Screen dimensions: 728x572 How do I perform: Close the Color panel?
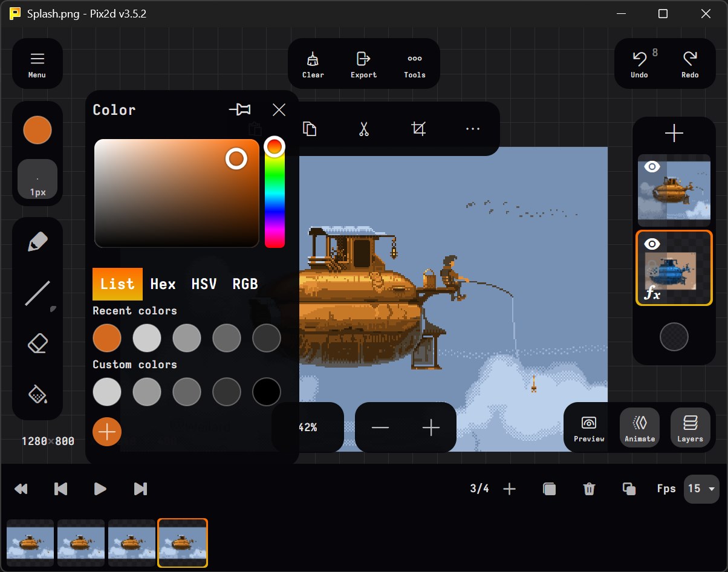(279, 109)
